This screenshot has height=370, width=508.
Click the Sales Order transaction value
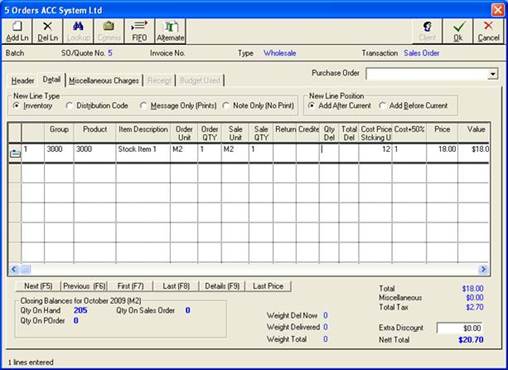(422, 53)
